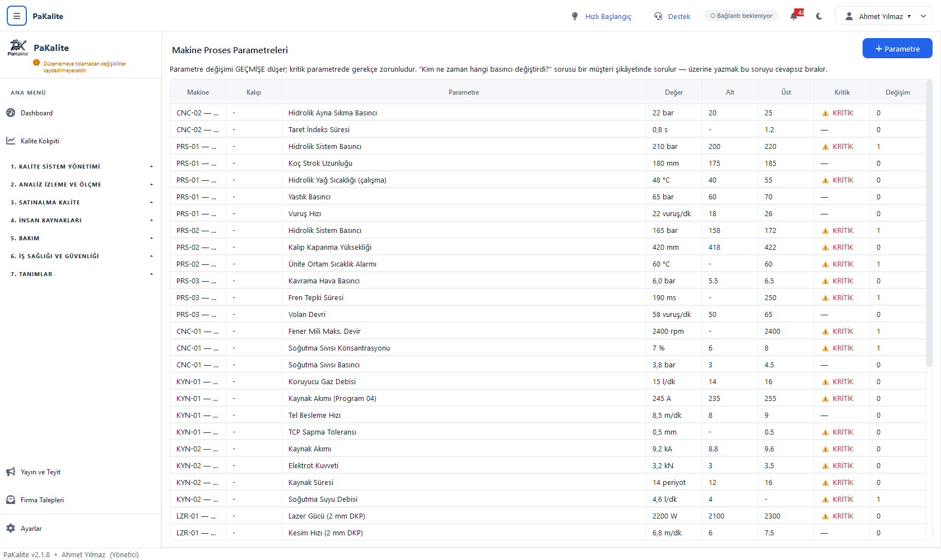The height and width of the screenshot is (560, 941).
Task: Click the Kalite Kokpiti chart icon
Action: [11, 141]
